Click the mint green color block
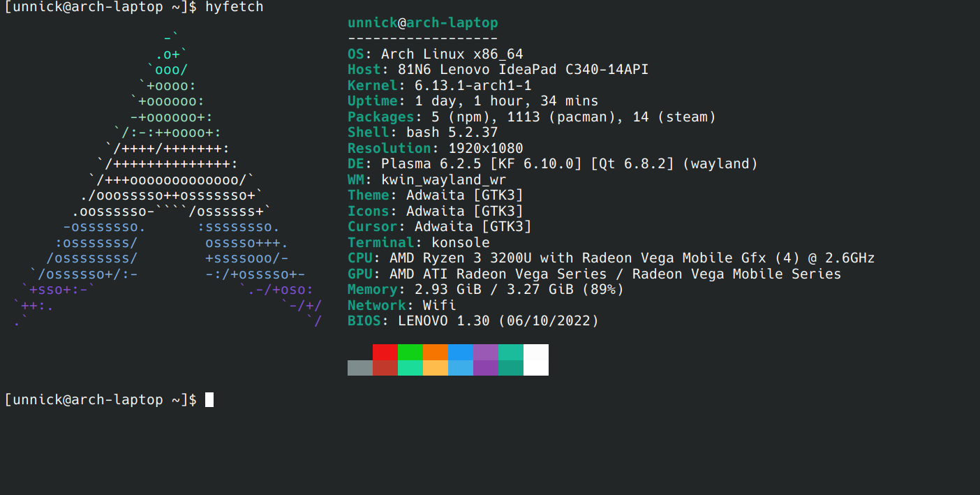Image resolution: width=980 pixels, height=495 pixels. 410,368
